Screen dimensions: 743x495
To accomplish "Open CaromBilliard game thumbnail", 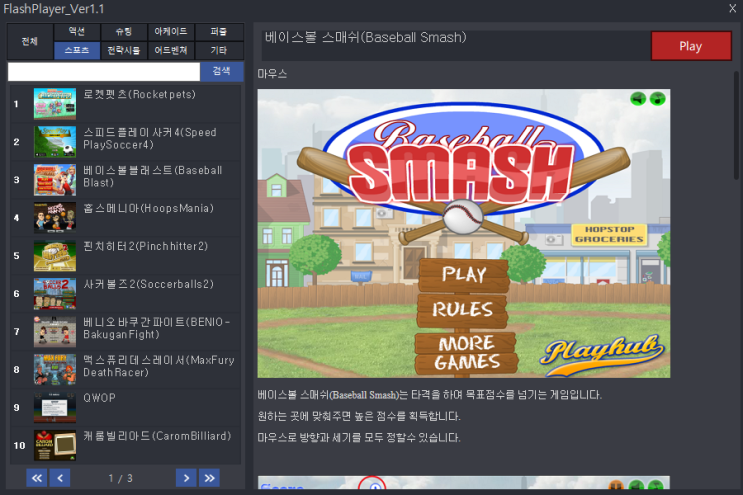I will 55,445.
